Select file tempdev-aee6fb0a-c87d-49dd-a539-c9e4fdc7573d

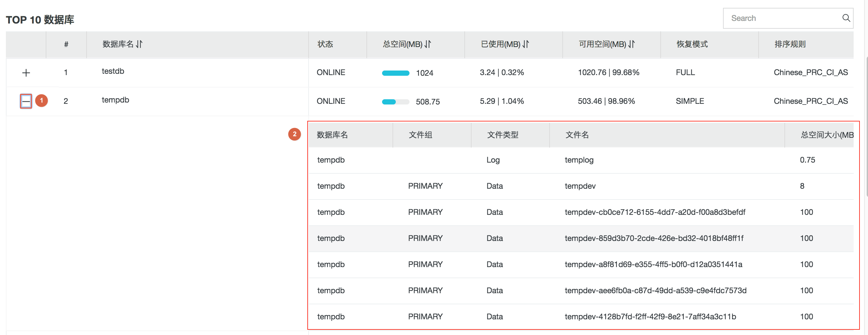(x=655, y=291)
